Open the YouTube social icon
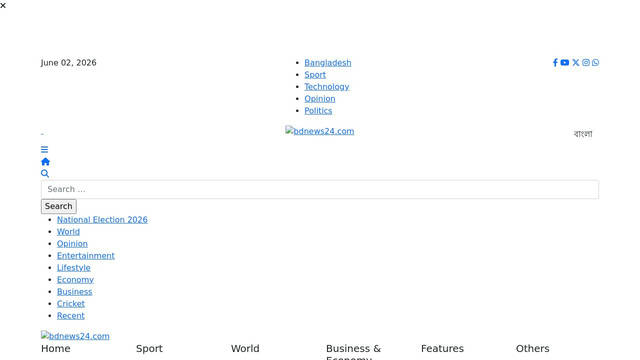 pos(565,63)
